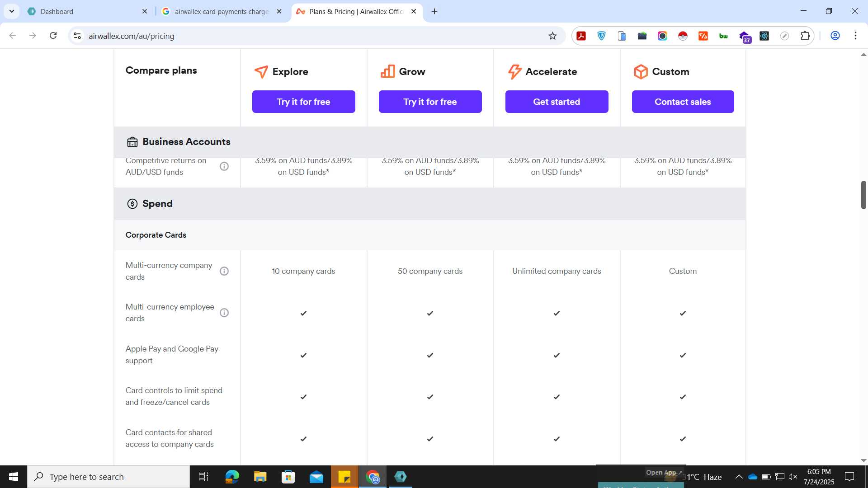The image size is (868, 488).
Task: Close the Plans & Pricing tab
Action: [414, 11]
